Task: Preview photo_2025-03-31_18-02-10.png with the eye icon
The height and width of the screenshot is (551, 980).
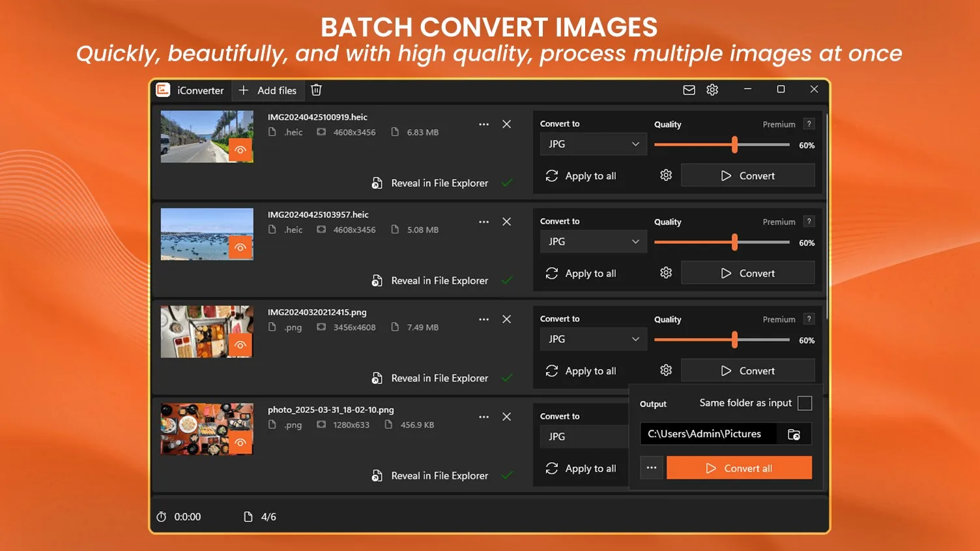Action: [240, 443]
